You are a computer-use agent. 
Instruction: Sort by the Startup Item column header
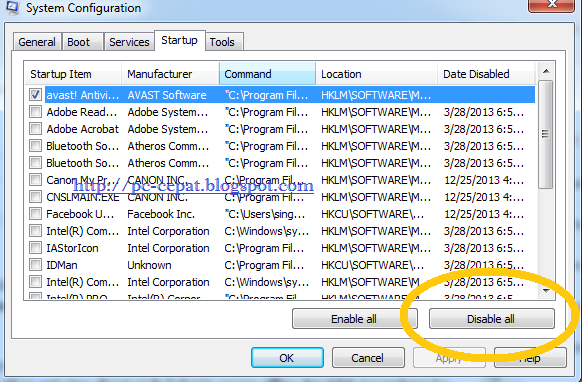73,74
